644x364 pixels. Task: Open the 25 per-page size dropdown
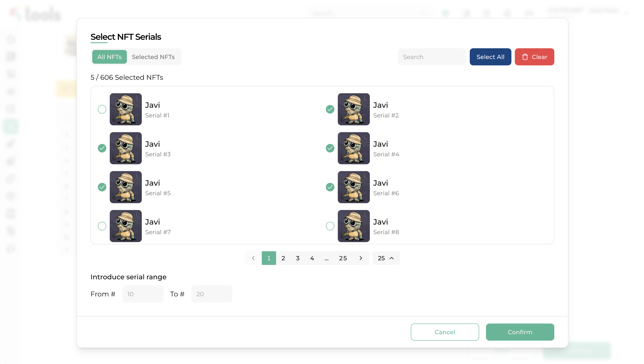[x=386, y=258]
